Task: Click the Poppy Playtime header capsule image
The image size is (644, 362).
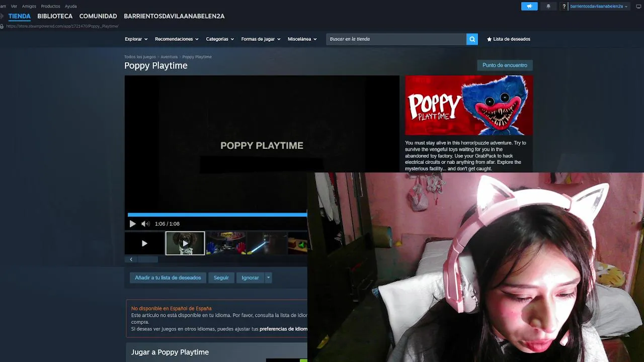Action: coord(468,105)
